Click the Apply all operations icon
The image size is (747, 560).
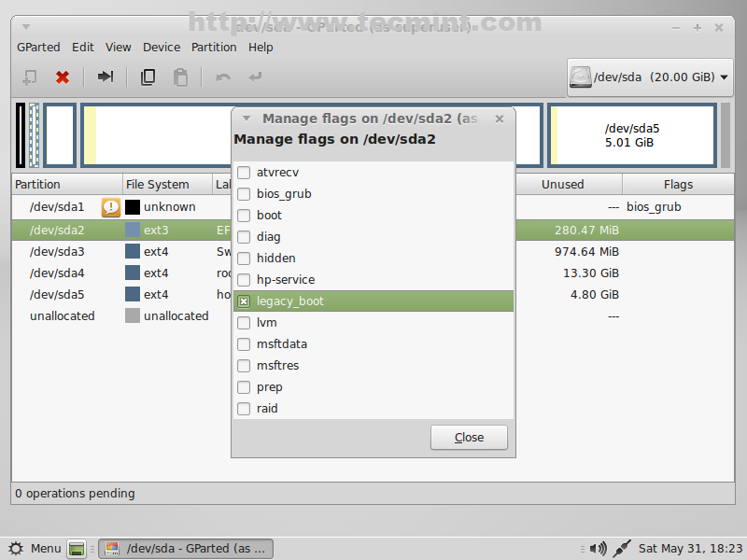pos(255,77)
